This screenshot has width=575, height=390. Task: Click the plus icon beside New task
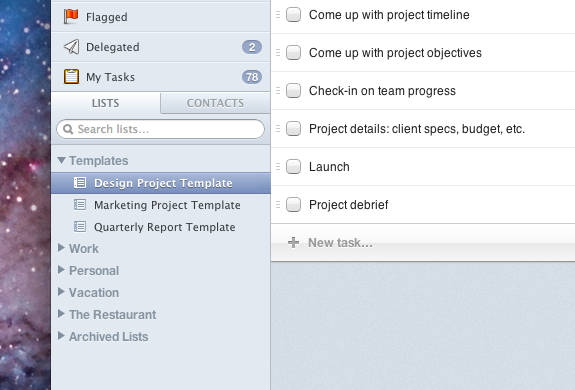(x=293, y=242)
